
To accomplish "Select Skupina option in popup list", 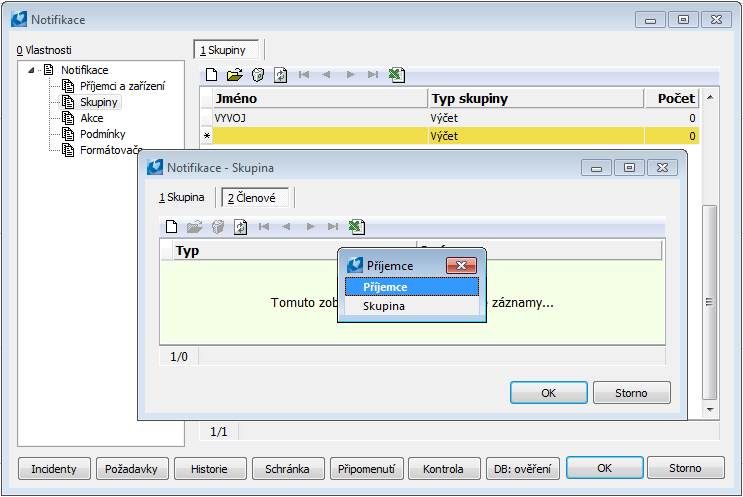I will point(412,306).
